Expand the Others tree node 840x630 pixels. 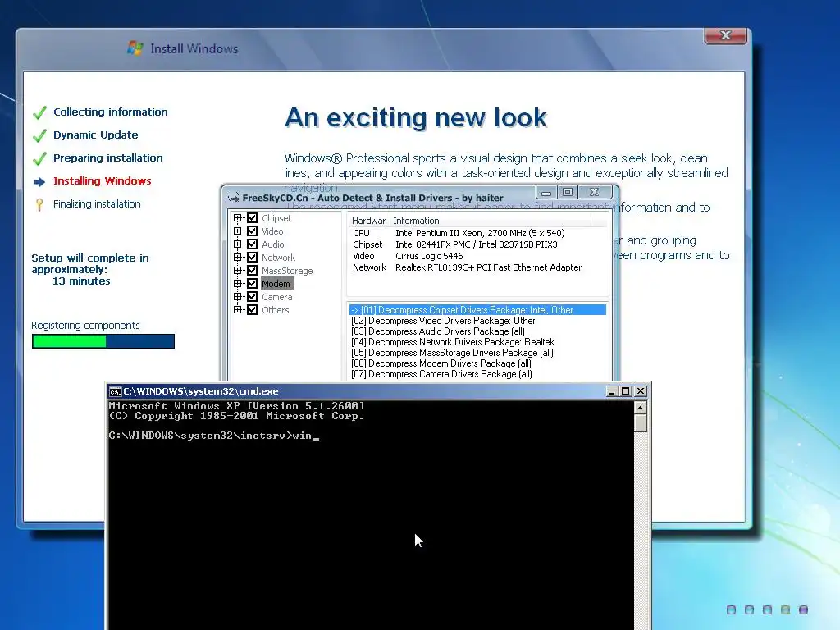tap(237, 309)
